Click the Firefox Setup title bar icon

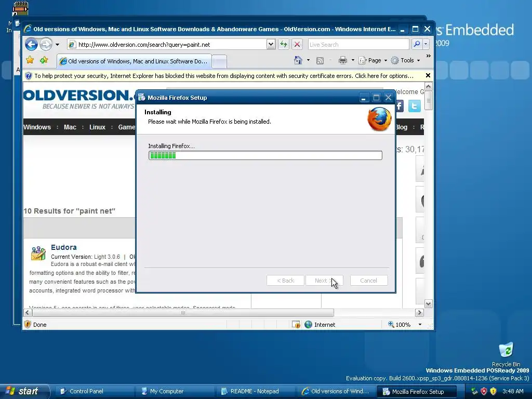pyautogui.click(x=141, y=97)
